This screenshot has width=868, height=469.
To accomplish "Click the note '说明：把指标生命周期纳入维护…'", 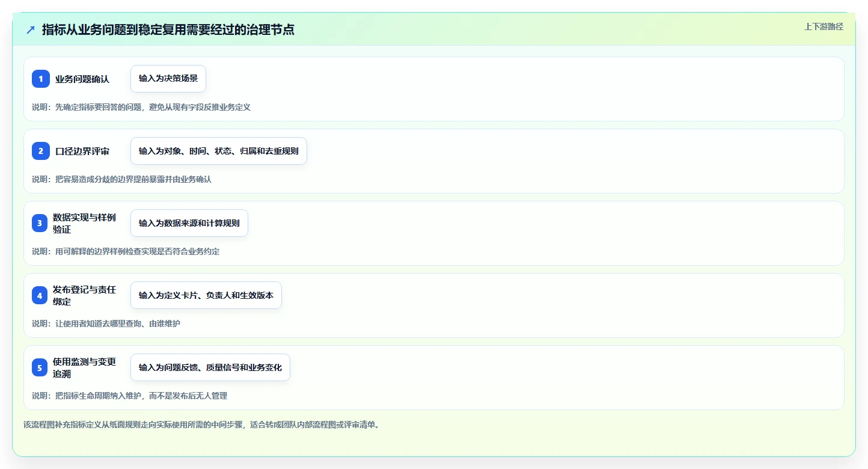I will [130, 396].
